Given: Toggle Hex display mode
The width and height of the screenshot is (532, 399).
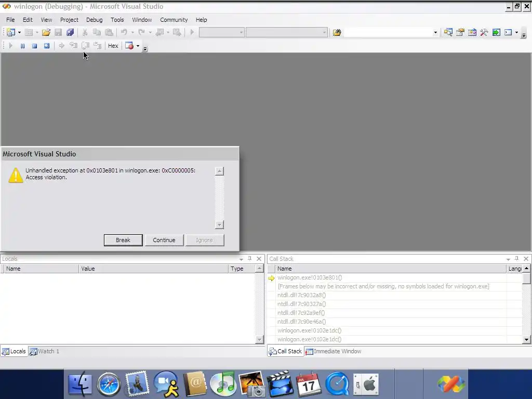Looking at the screenshot, I should (113, 46).
